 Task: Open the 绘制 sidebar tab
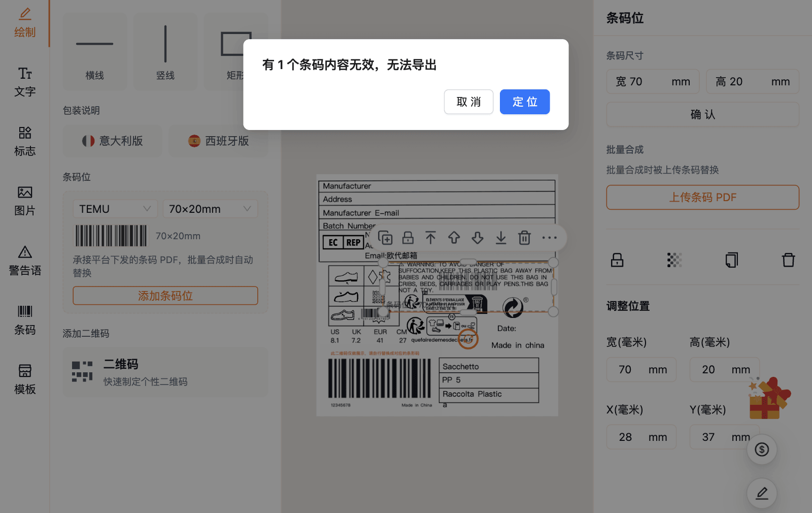(25, 23)
